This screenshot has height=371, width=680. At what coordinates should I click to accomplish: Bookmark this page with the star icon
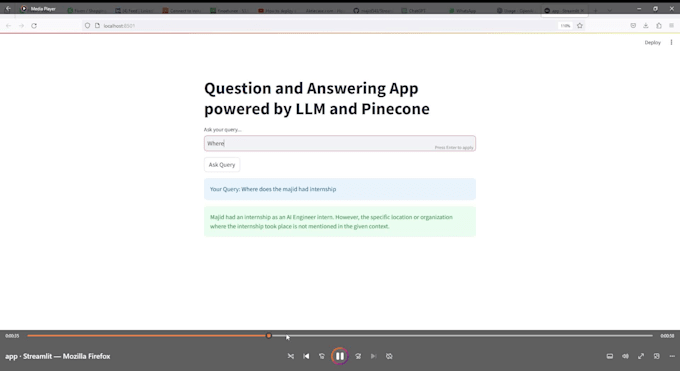580,26
